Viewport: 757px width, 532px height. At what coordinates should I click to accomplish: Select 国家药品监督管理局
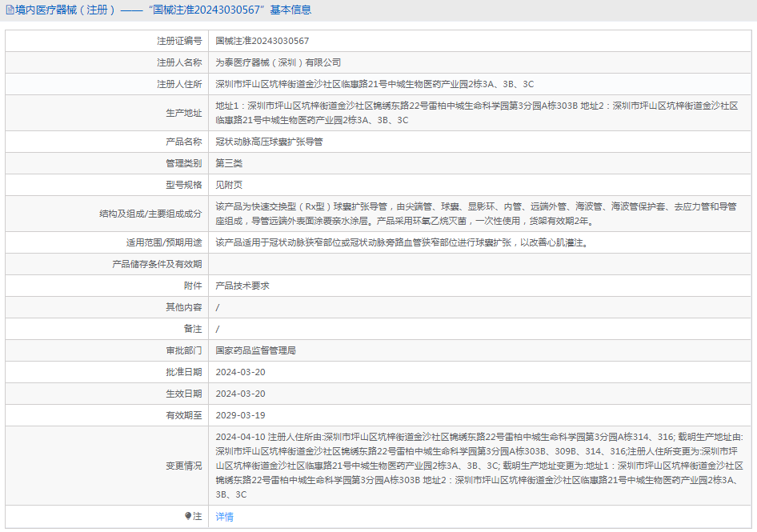[x=255, y=351]
